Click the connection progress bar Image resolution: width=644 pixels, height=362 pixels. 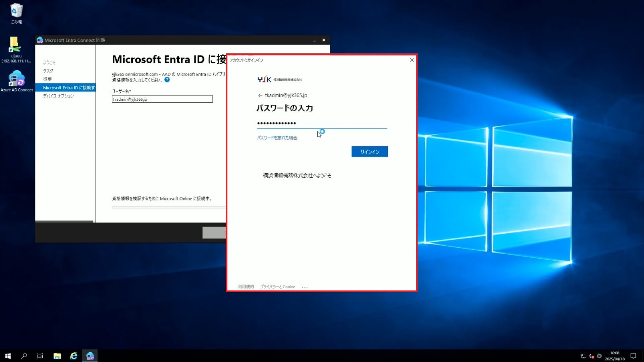(169, 208)
